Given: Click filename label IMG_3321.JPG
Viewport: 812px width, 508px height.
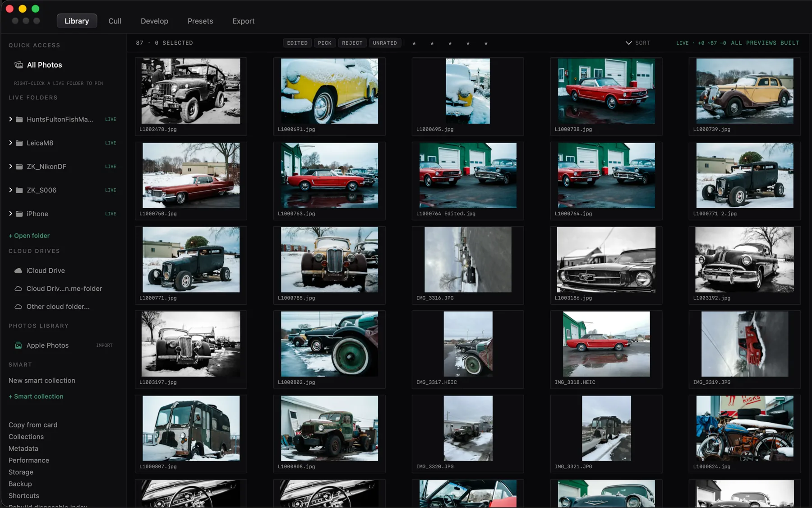Looking at the screenshot, I should [573, 466].
